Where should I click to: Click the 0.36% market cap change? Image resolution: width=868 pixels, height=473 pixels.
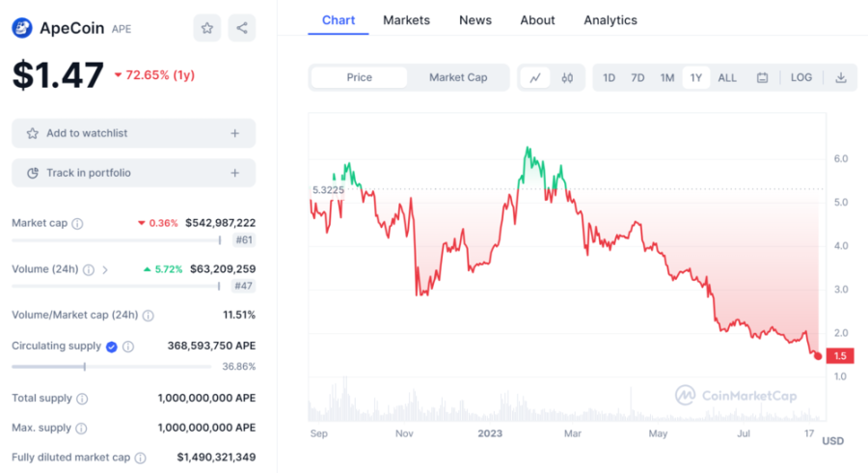coord(158,223)
